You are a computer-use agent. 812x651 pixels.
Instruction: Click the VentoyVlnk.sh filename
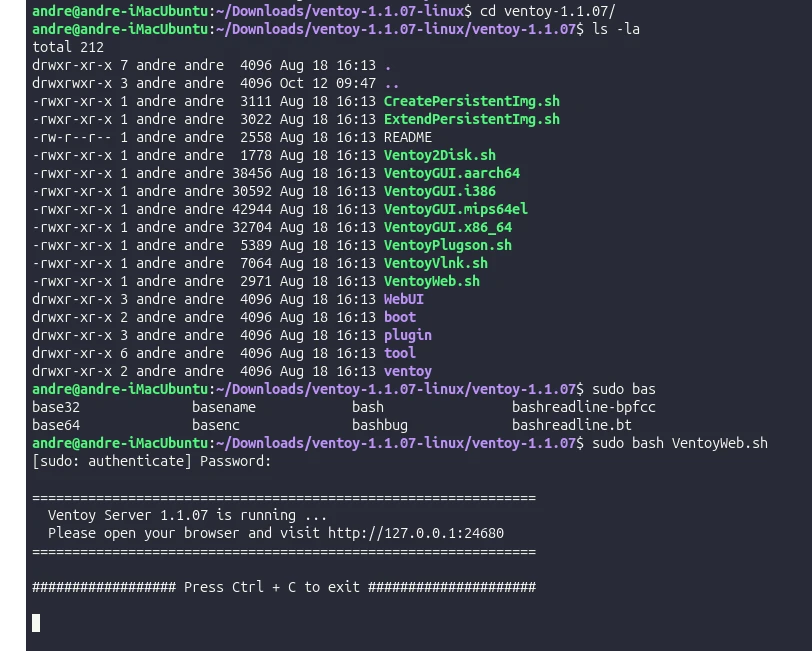(436, 263)
